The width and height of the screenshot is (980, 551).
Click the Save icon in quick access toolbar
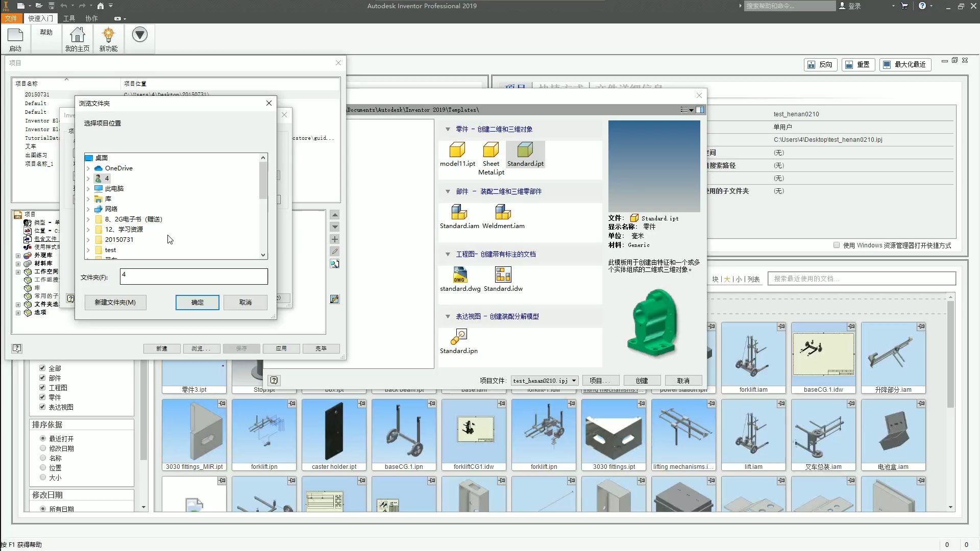pos(52,6)
